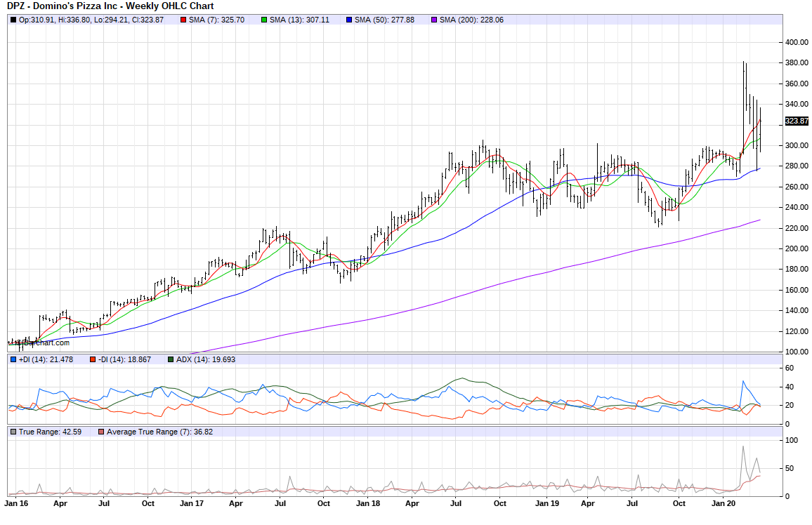The height and width of the screenshot is (525, 812).
Task: Select the Jan 20 date axis label
Action: click(x=724, y=503)
